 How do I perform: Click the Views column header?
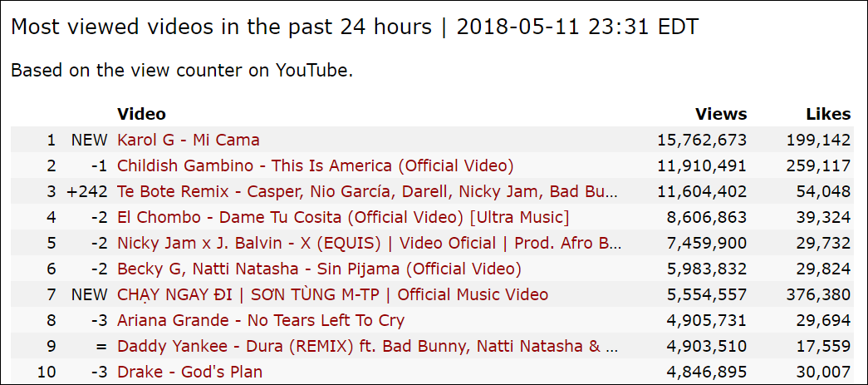(x=721, y=114)
